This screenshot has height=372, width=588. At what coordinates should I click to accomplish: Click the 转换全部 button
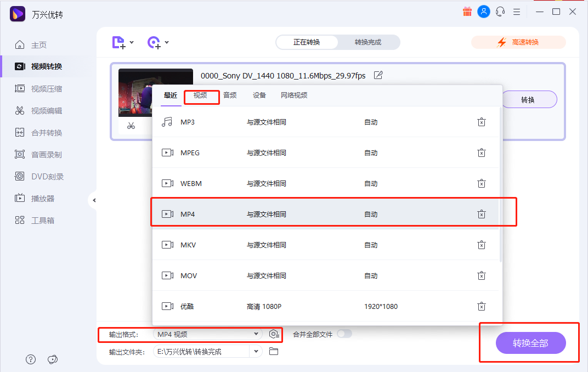pyautogui.click(x=530, y=343)
